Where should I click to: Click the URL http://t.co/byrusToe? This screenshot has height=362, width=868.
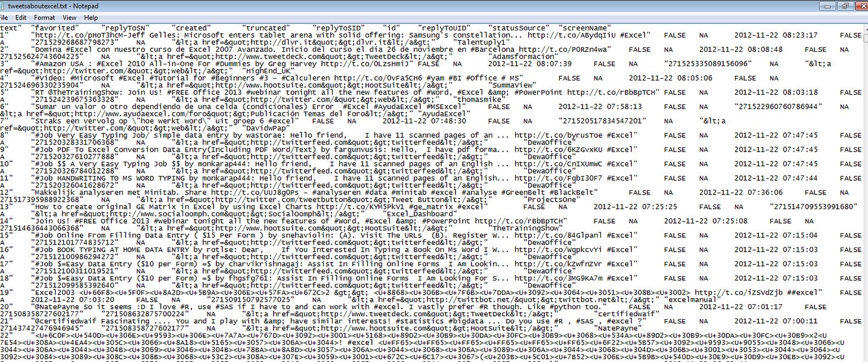[x=557, y=137]
